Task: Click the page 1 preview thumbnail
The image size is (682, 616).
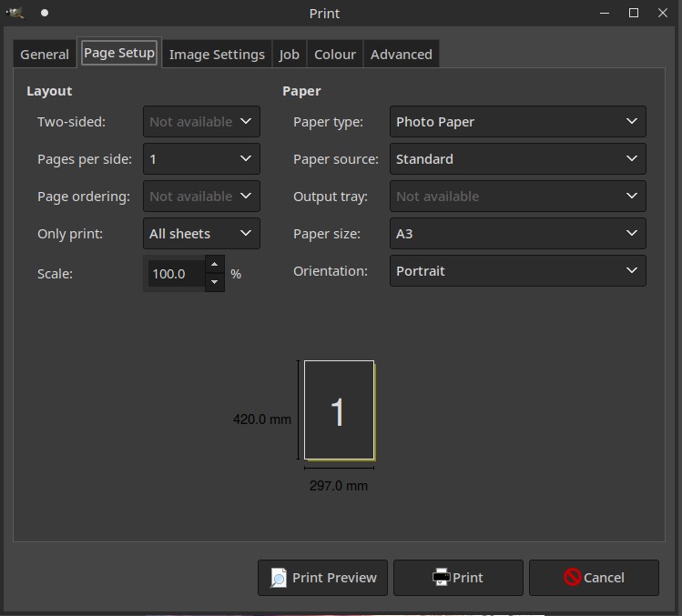Action: click(339, 410)
